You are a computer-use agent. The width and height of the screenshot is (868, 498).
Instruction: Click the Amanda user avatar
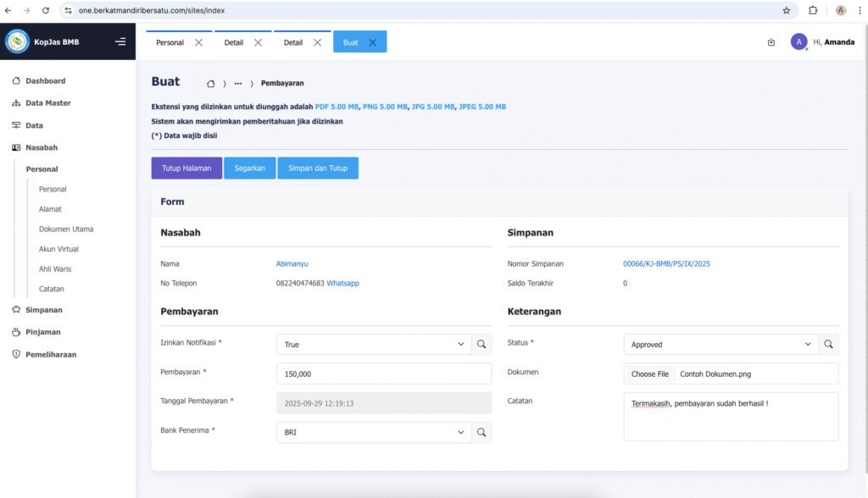798,41
